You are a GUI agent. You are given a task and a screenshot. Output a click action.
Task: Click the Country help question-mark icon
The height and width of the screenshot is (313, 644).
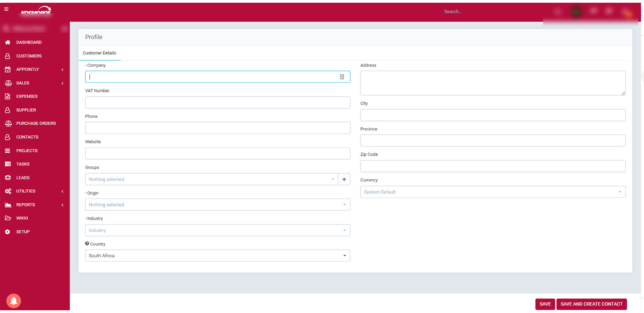87,244
